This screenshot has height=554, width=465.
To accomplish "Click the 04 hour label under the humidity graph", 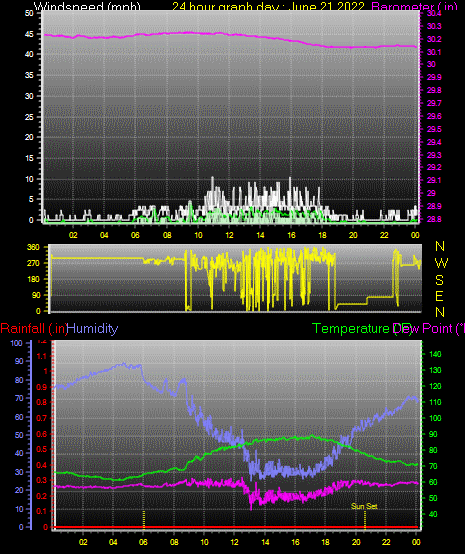I will click(113, 542).
